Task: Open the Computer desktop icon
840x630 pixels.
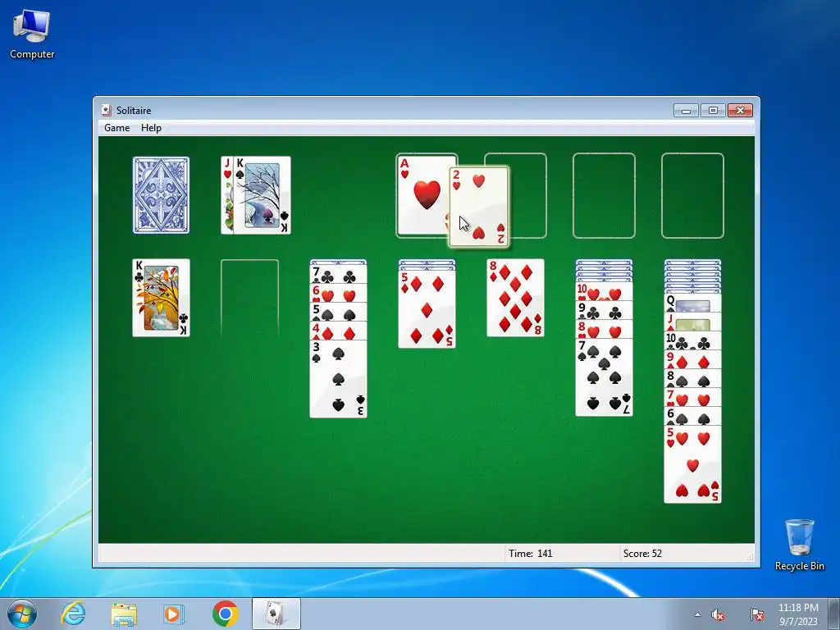Action: coord(32,34)
